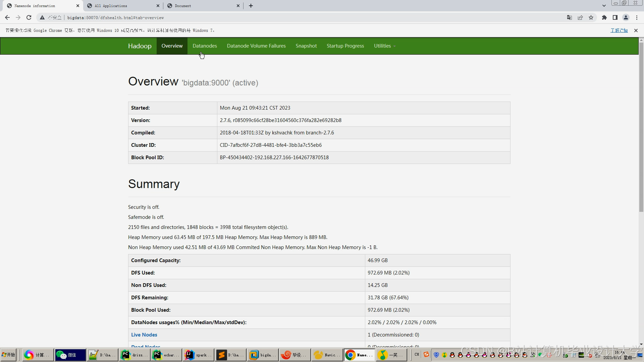Viewport: 644px width, 362px height.
Task: Open the Chrome extensions puzzle icon
Action: tap(604, 17)
